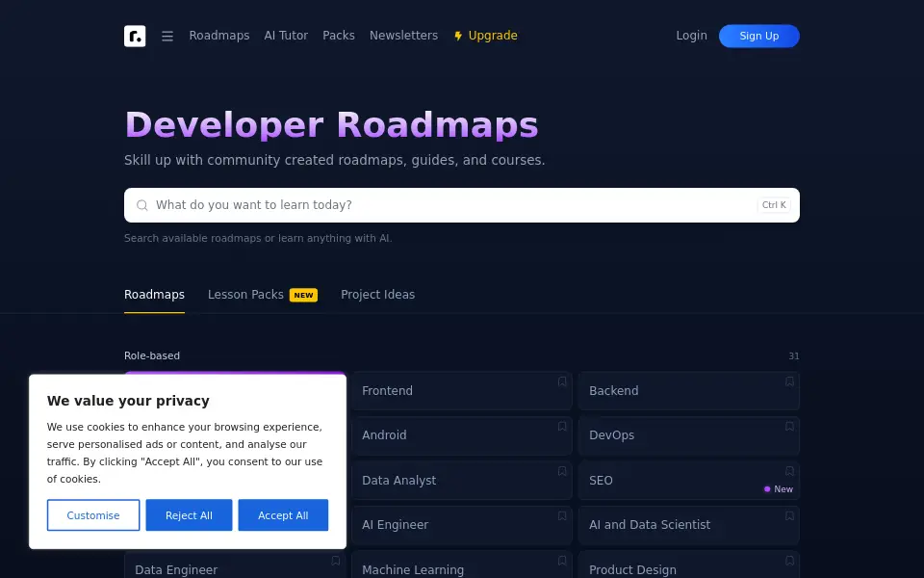Click the roadmap.sh logo icon

135,36
